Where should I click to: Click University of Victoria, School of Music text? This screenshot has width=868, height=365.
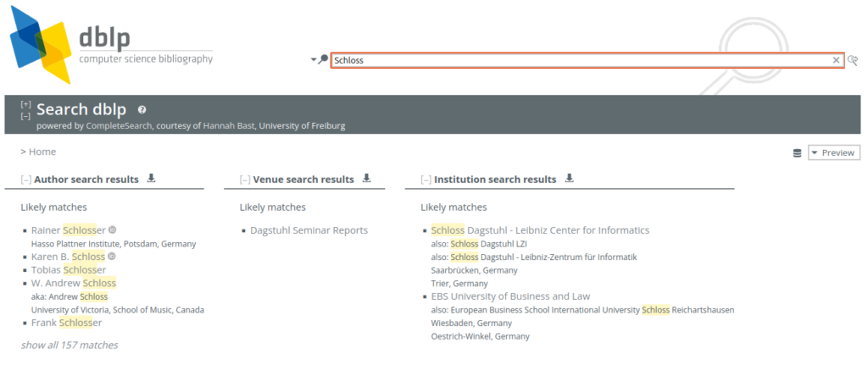pyautogui.click(x=117, y=310)
